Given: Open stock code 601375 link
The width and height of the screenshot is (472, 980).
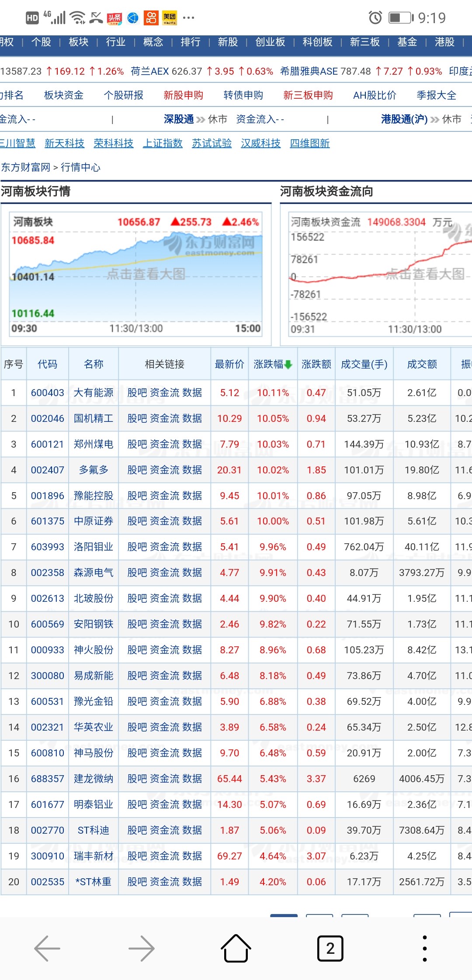Looking at the screenshot, I should point(48,521).
